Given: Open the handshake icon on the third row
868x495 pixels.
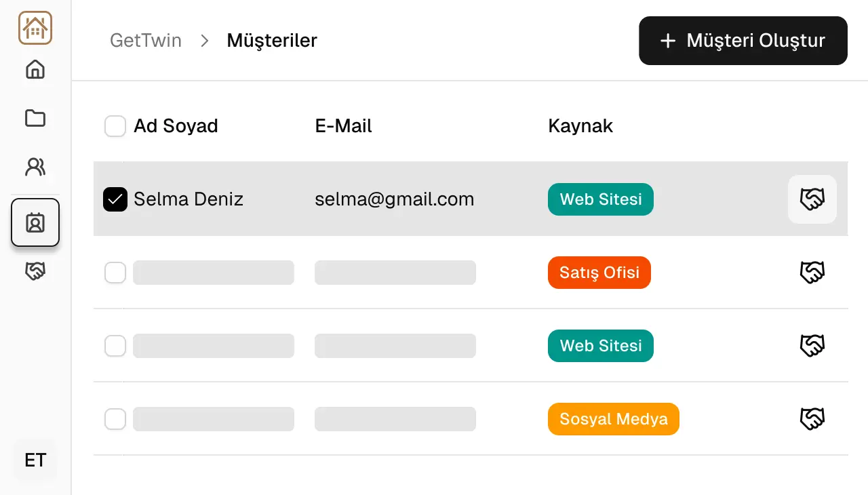Looking at the screenshot, I should click(812, 345).
